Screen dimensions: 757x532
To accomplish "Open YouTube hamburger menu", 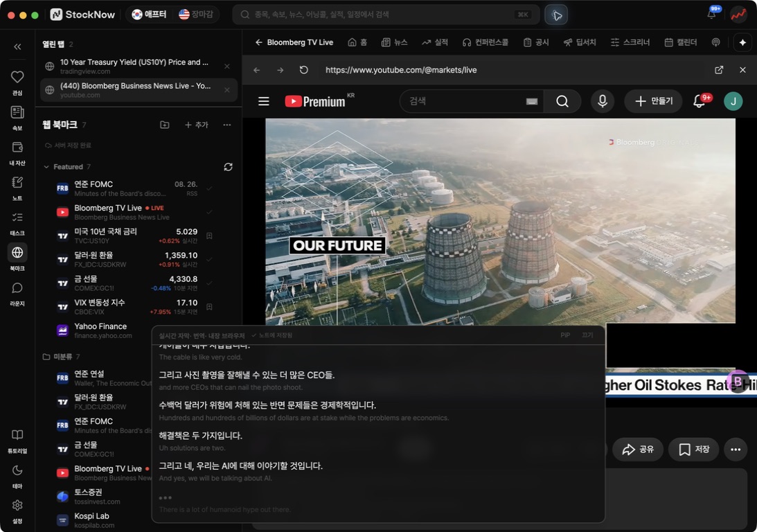I will point(264,101).
